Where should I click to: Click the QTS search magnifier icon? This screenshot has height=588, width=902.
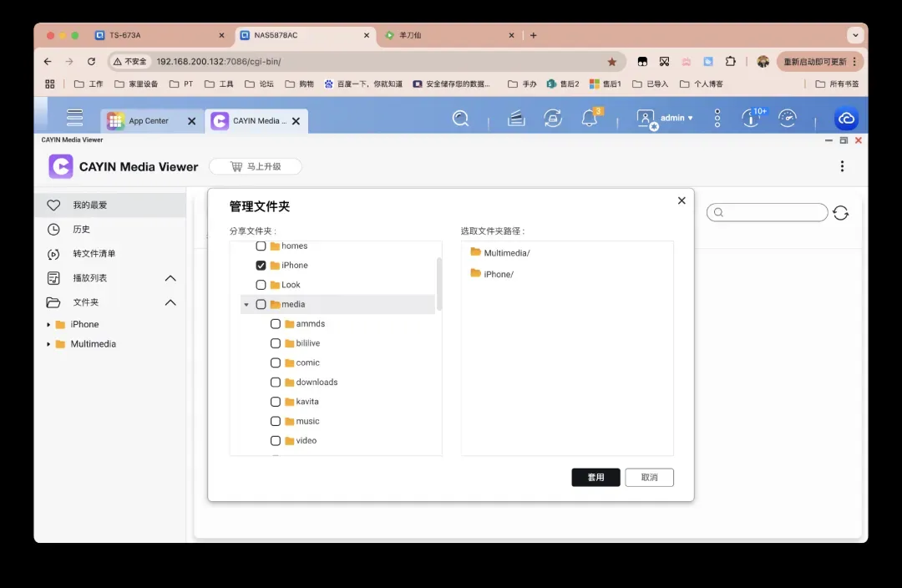460,119
